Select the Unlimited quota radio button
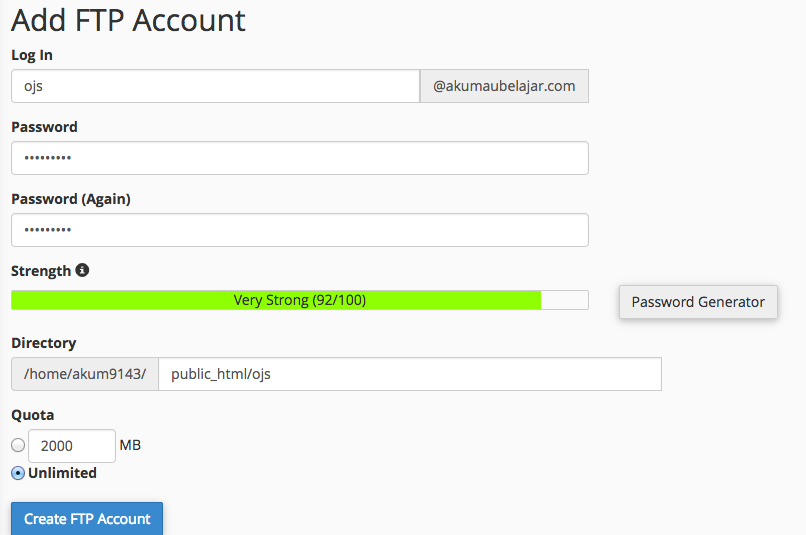Screen dimensions: 806x535 (18, 473)
